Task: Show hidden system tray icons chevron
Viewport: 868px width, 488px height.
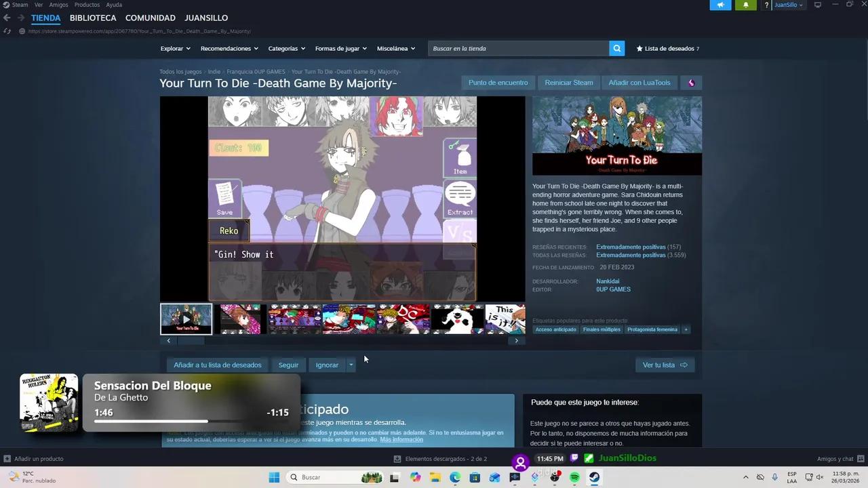Action: click(745, 477)
